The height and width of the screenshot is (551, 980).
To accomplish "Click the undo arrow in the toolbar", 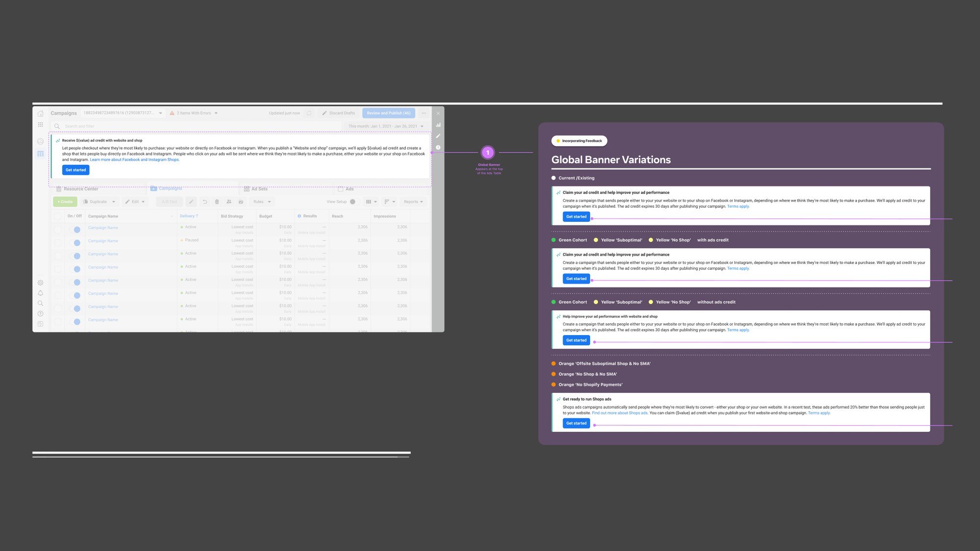I will point(205,202).
